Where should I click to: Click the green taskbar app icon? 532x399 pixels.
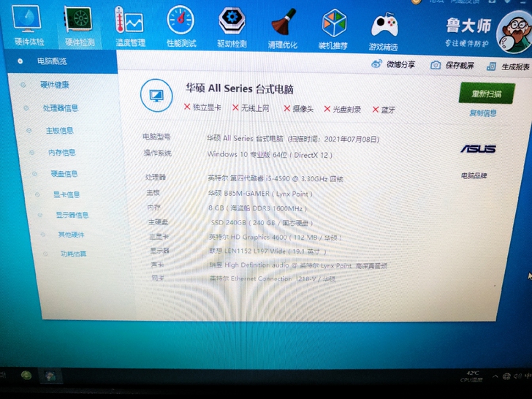(26, 376)
